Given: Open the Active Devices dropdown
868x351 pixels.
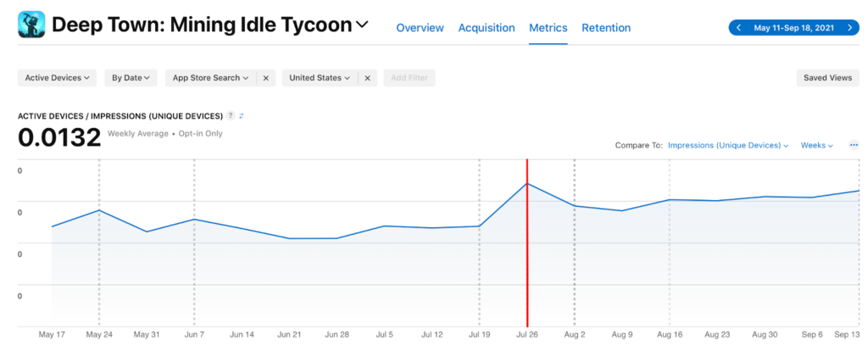Looking at the screenshot, I should 58,78.
